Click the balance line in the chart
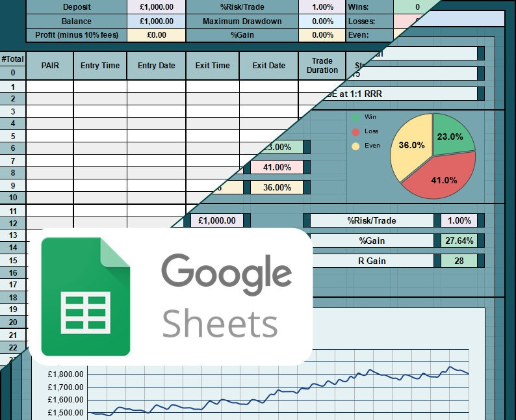This screenshot has width=516, height=420. point(279,391)
